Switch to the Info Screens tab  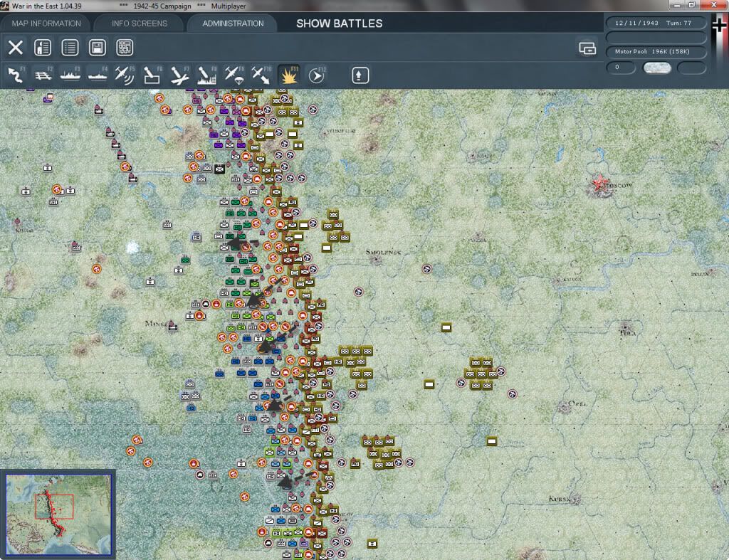[x=139, y=23]
